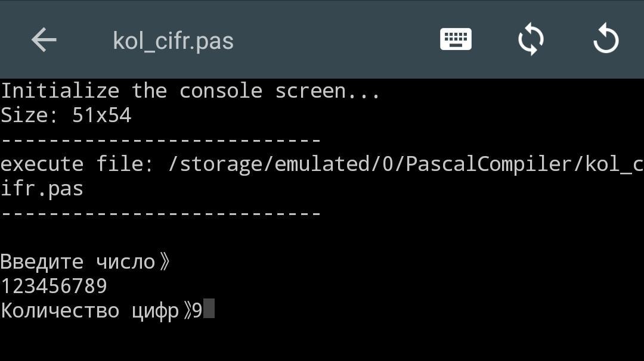The image size is (644, 361).
Task: Click the "Количество цифр" output label
Action: click(89, 311)
